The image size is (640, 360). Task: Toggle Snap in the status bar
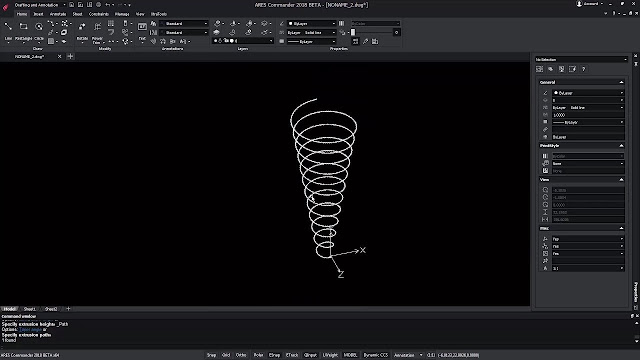[x=211, y=355]
